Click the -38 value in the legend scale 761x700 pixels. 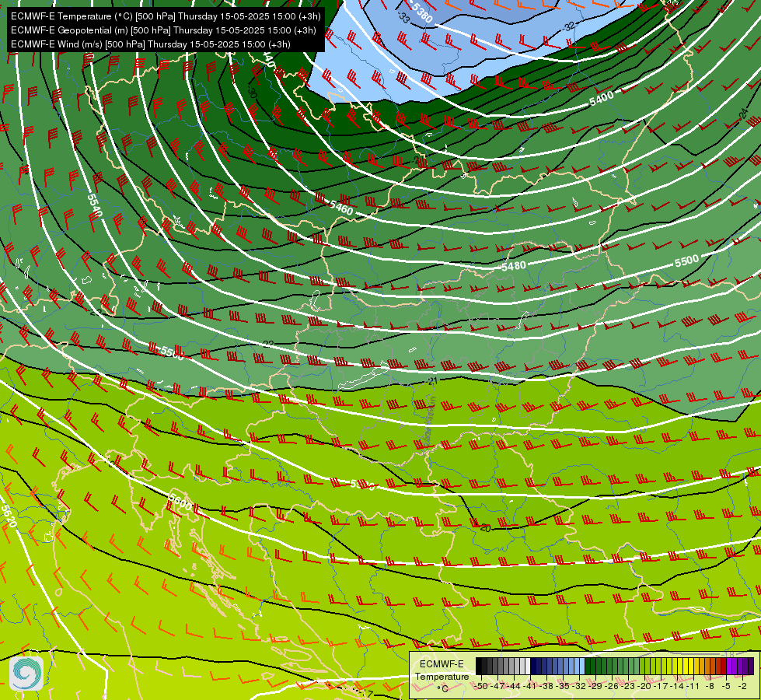pos(547,686)
